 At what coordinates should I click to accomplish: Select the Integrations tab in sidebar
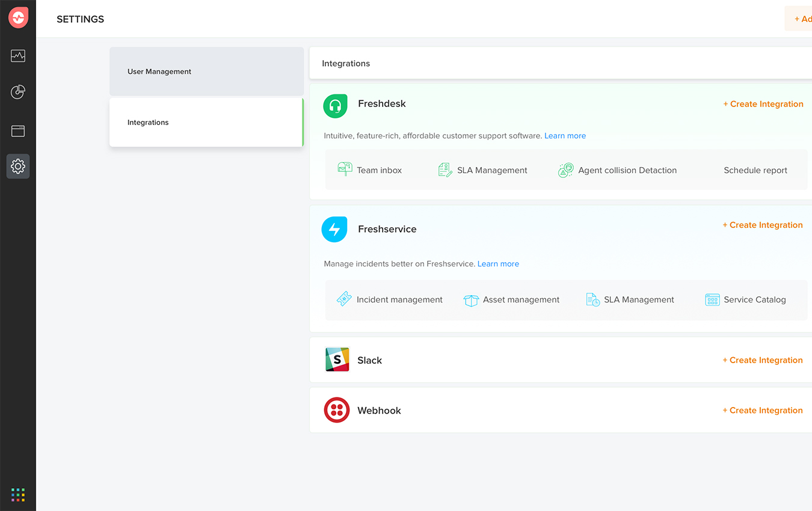click(206, 123)
